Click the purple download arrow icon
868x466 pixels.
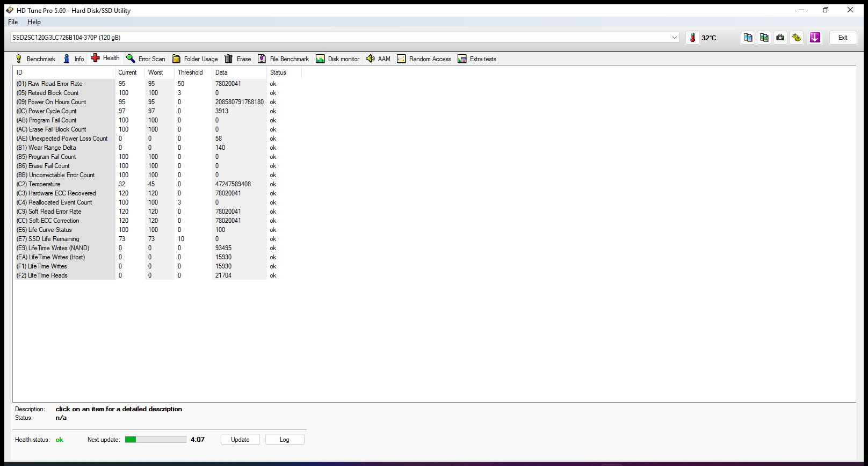[x=815, y=38]
